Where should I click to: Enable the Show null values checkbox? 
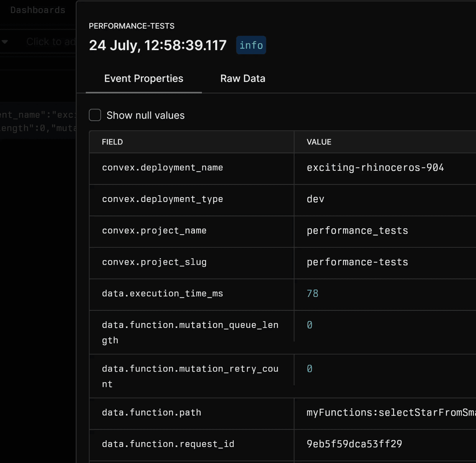95,115
